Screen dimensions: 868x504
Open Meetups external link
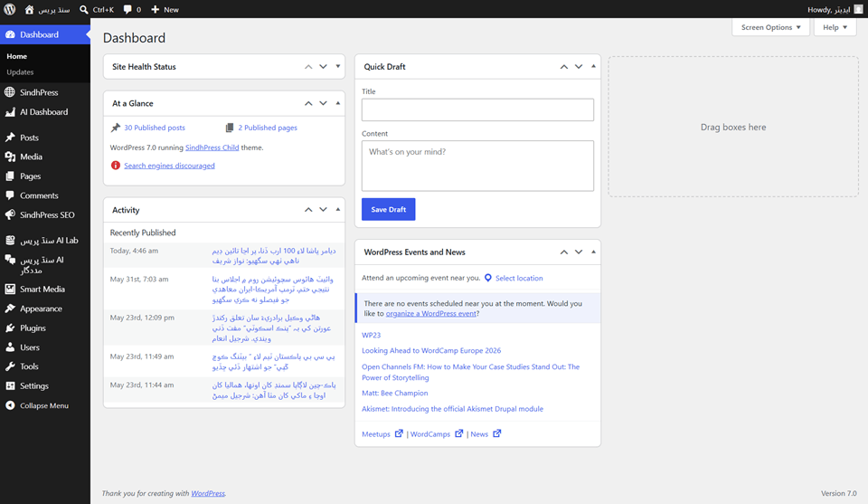pyautogui.click(x=382, y=434)
